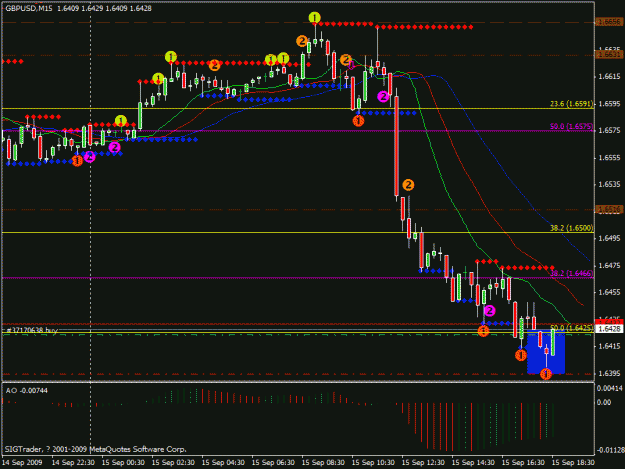Viewport: 625px width, 469px height.
Task: Click the AO -0.00744 indicator label
Action: pyautogui.click(x=27, y=391)
